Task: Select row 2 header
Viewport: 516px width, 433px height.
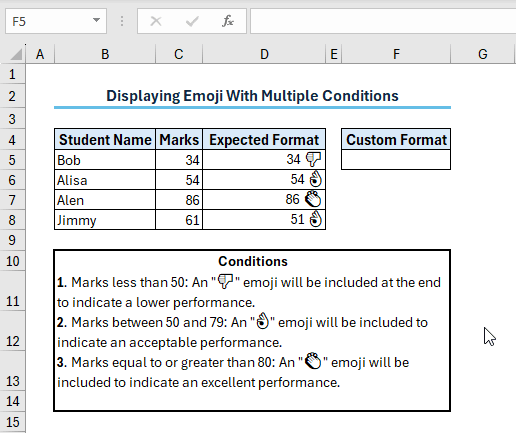Action: pos(12,96)
